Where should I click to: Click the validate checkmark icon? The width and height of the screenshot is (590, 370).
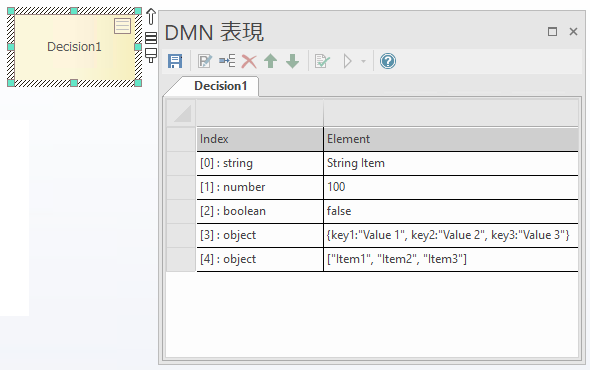[x=322, y=61]
